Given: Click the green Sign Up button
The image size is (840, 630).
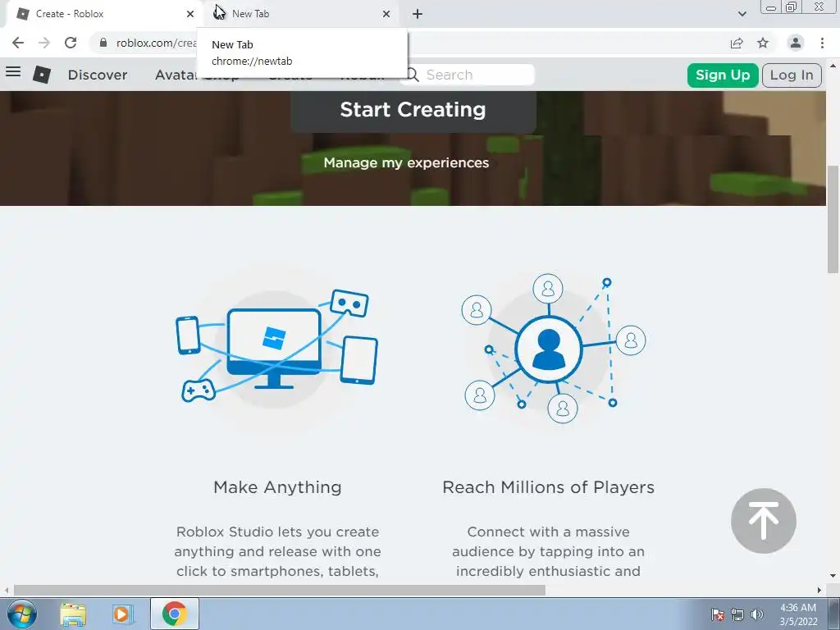Looking at the screenshot, I should pos(723,75).
